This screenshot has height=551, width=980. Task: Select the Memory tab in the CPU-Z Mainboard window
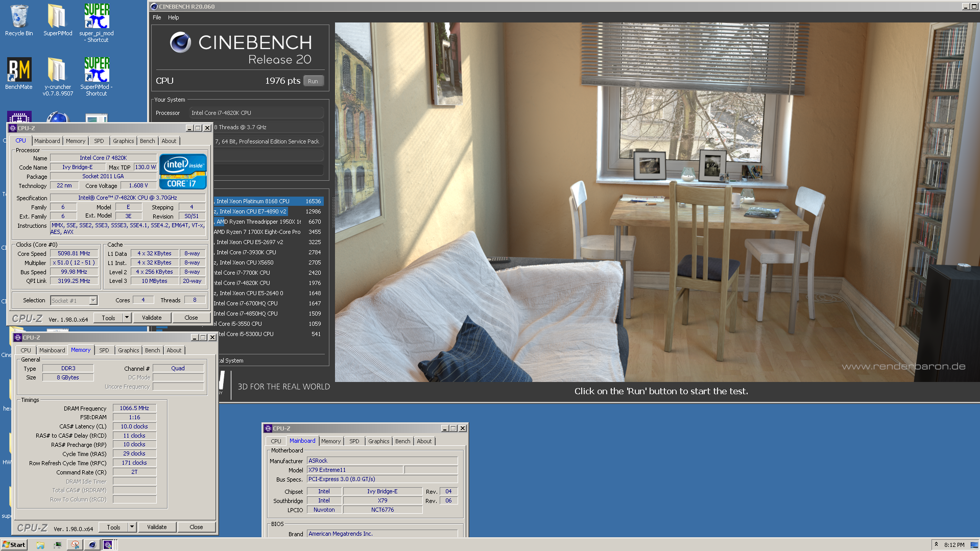click(331, 441)
